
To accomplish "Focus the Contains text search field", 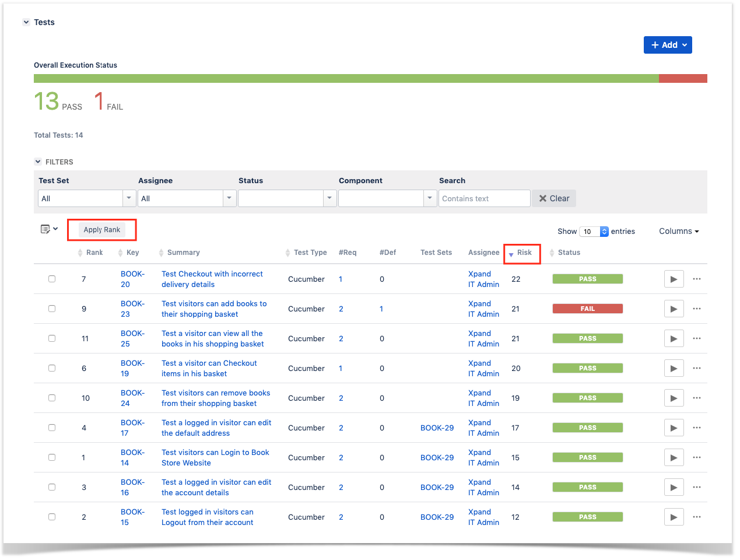I will click(484, 198).
